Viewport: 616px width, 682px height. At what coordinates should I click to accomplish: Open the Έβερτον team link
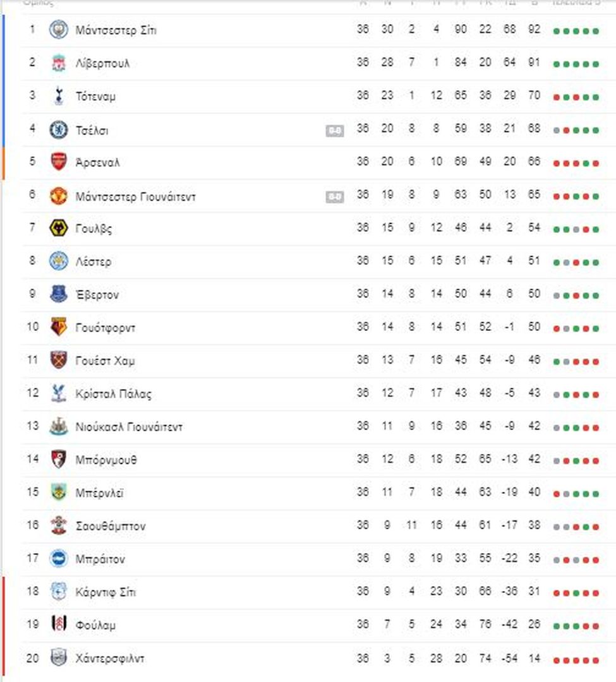(x=97, y=295)
